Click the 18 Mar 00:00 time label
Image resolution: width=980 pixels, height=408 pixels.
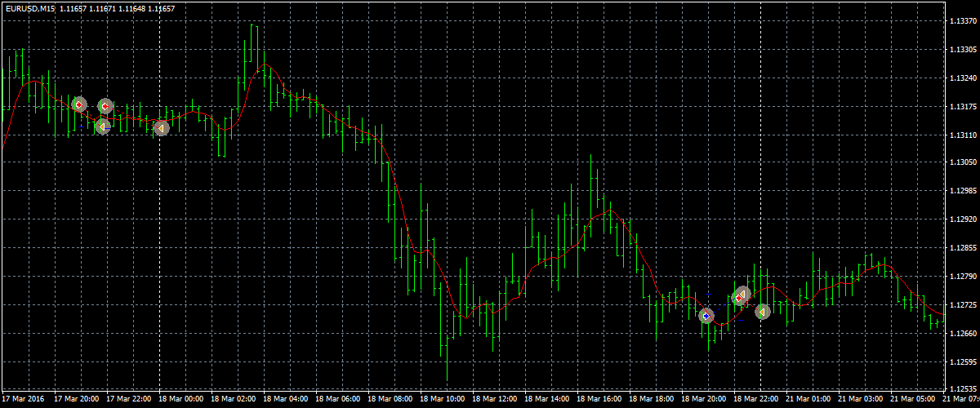(181, 400)
